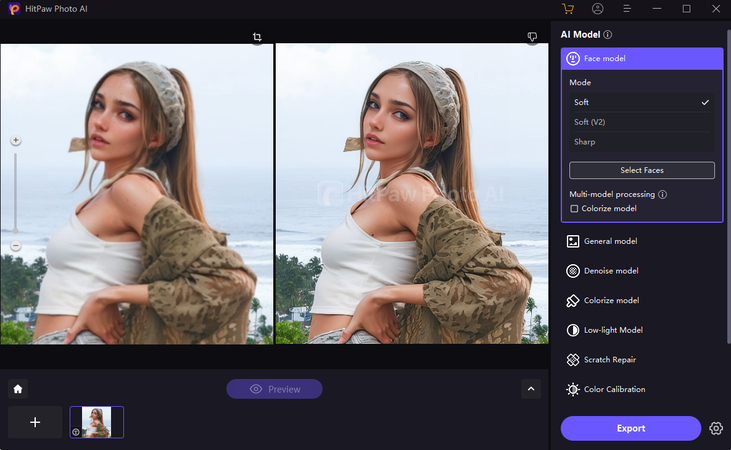731x450 pixels.
Task: Open the shopping cart icon
Action: click(x=568, y=9)
